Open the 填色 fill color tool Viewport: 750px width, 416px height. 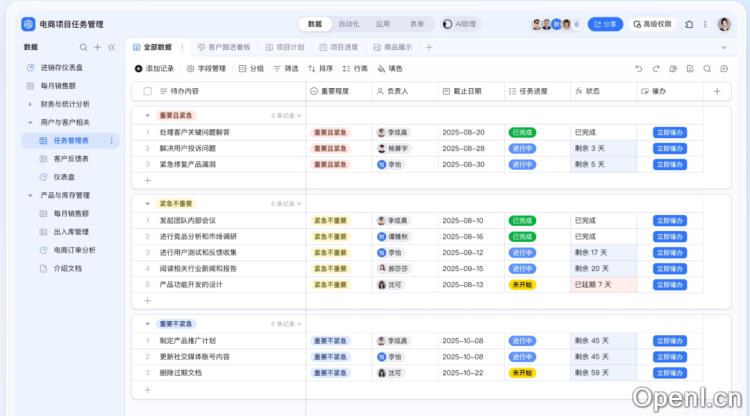tap(389, 69)
